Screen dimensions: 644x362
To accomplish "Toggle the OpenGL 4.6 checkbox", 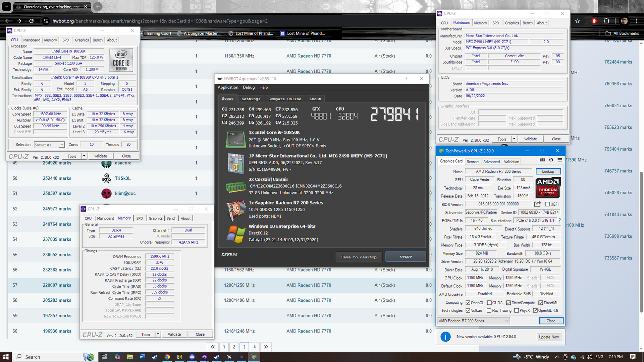I will tap(535, 310).
